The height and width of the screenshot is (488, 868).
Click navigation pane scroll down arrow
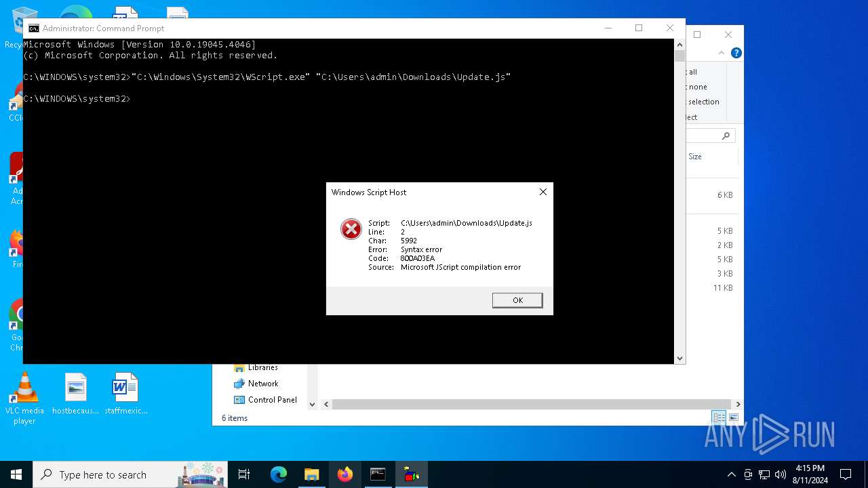point(312,405)
